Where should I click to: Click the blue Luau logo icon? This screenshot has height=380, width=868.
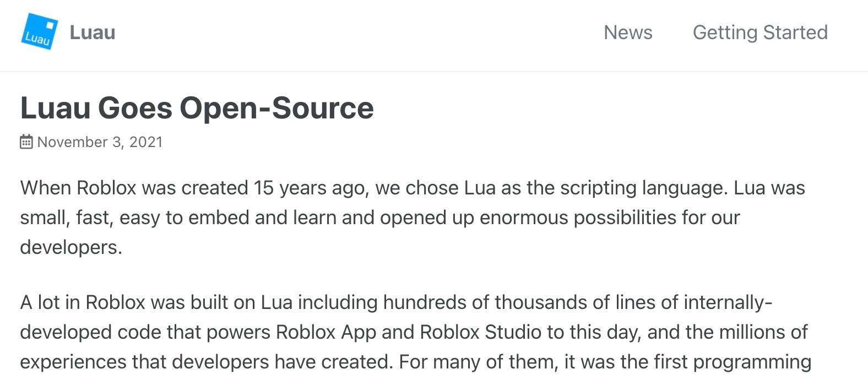39,32
